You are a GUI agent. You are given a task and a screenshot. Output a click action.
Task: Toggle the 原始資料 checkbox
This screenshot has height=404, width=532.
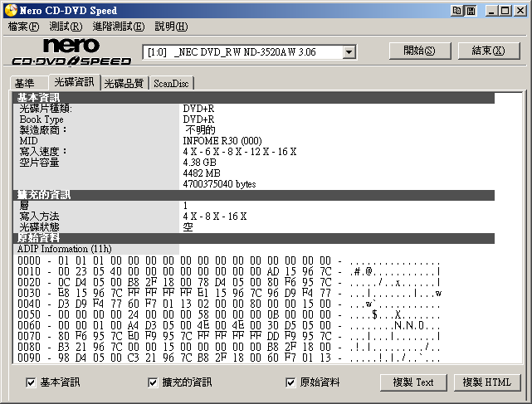290,382
